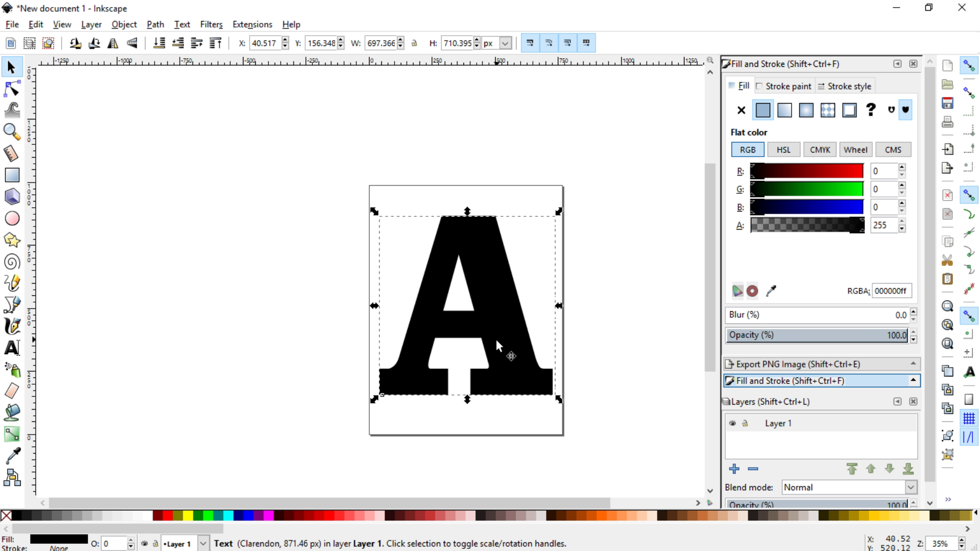Select the Star polygon tool
Screen dimensions: 980x551
(x=11, y=240)
